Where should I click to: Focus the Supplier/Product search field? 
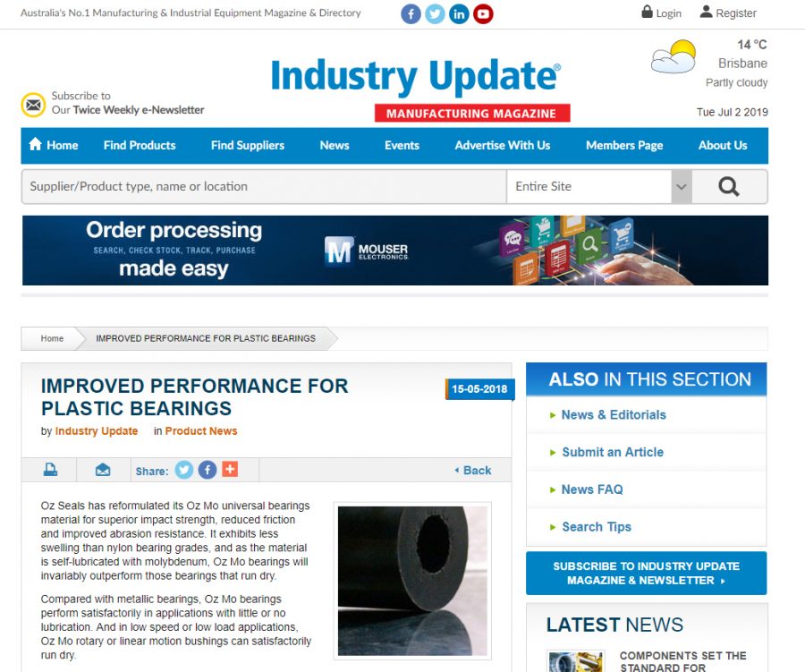coord(264,186)
